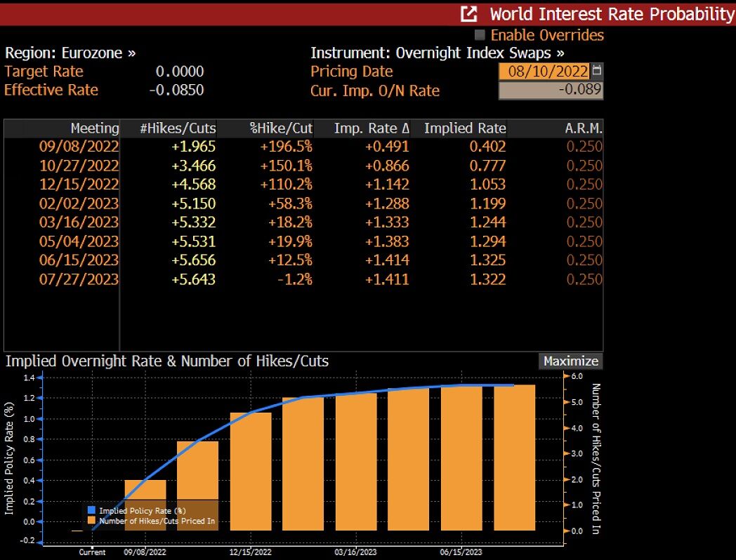The width and height of the screenshot is (736, 560).
Task: Click the Implied Rate column header
Action: coord(464,128)
